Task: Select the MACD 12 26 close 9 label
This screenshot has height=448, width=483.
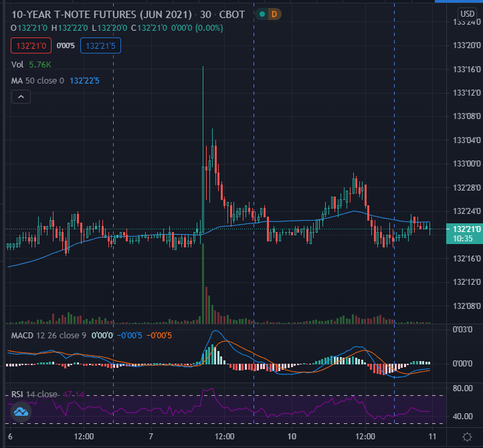Action: [49, 335]
